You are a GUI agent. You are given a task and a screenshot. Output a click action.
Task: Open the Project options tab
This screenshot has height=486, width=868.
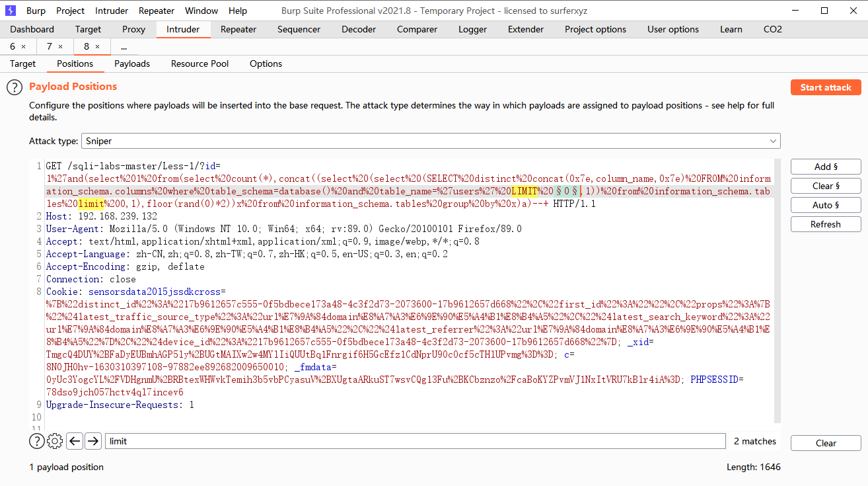tap(595, 29)
